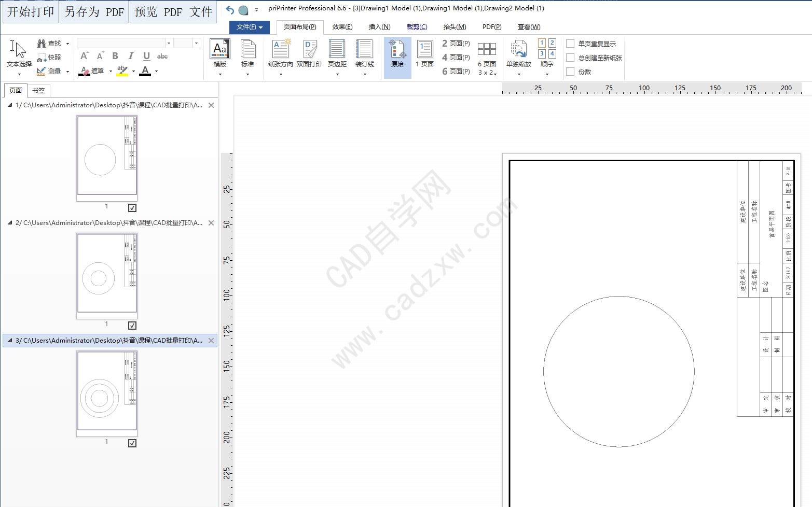
Task: Collapse document 3 tree entry
Action: (x=10, y=340)
